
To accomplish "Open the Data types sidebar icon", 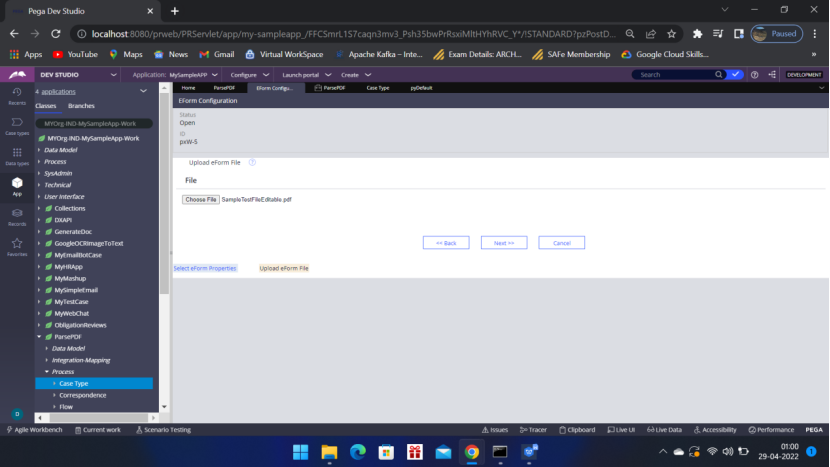I will (x=17, y=157).
